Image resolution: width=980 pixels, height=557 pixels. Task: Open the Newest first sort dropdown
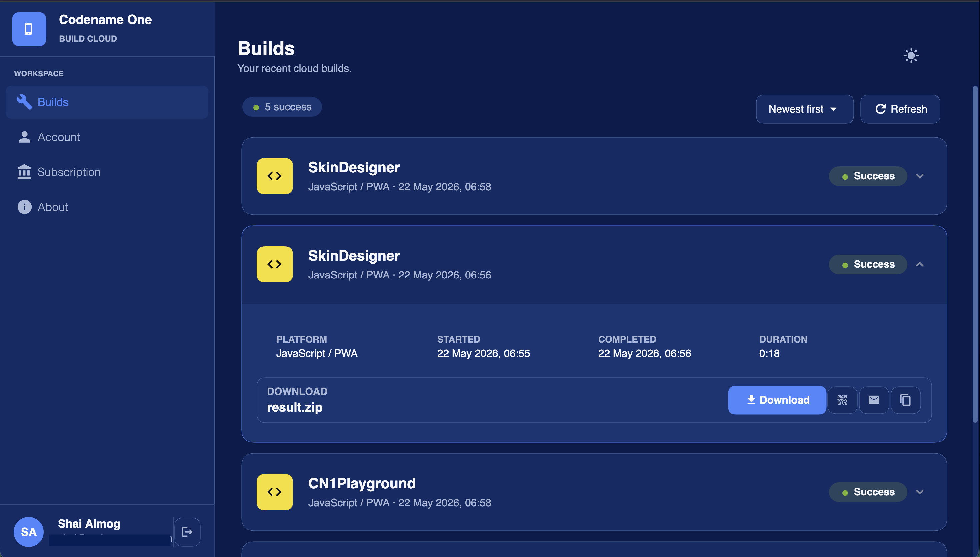tap(804, 109)
